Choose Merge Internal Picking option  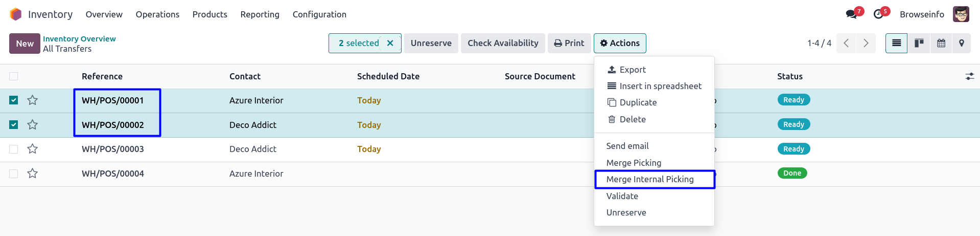tap(649, 179)
